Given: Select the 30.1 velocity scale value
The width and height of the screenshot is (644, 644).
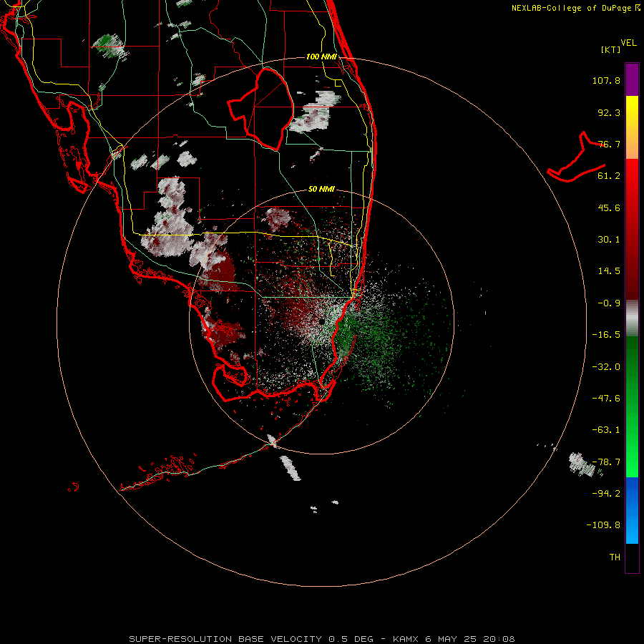Looking at the screenshot, I should (609, 240).
